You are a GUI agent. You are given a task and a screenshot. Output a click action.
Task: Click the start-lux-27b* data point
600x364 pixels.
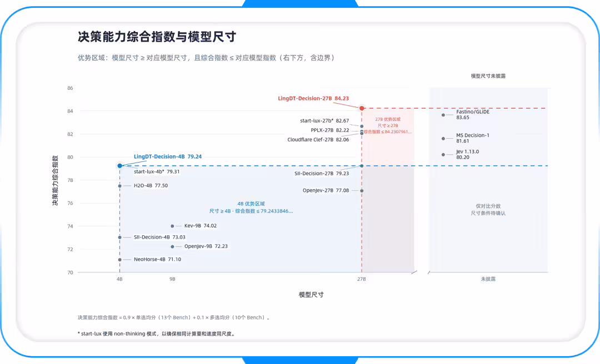point(362,126)
